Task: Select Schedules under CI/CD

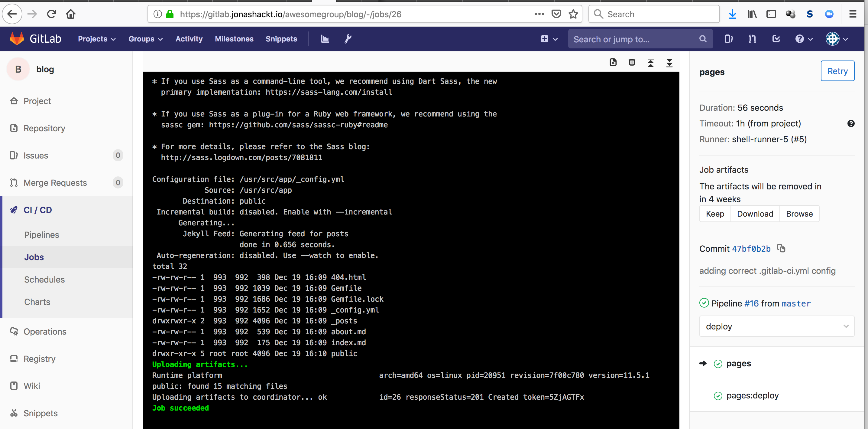Action: [x=44, y=280]
